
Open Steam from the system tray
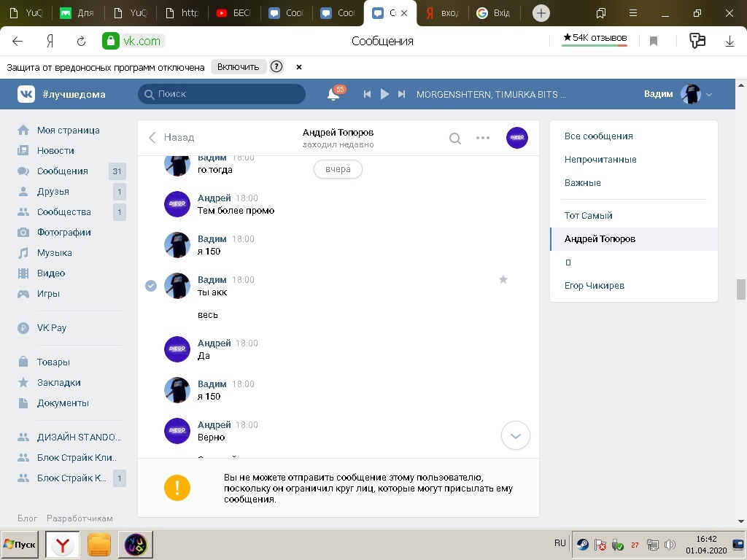click(x=582, y=544)
